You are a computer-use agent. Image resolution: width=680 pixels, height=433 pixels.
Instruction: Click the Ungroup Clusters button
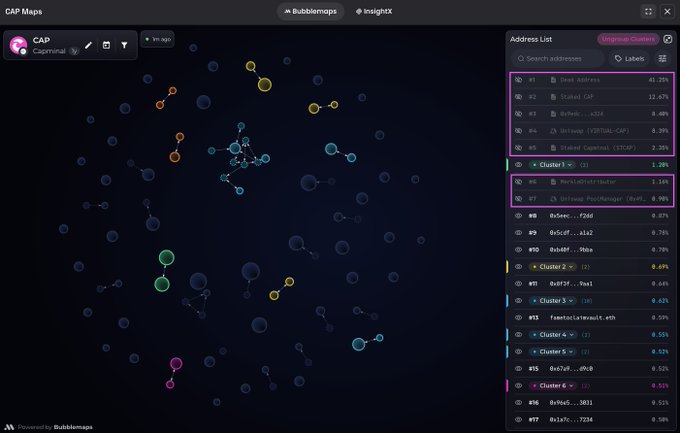pyautogui.click(x=628, y=39)
